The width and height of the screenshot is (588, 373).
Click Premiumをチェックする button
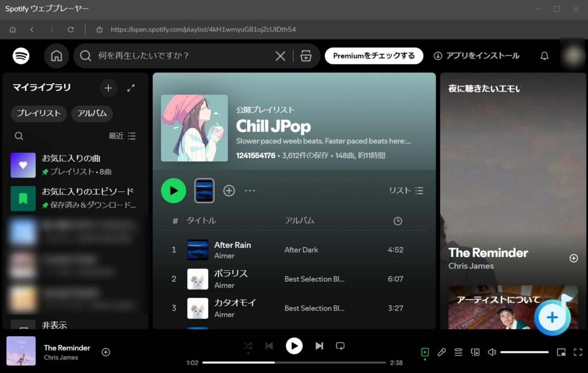[x=374, y=55]
